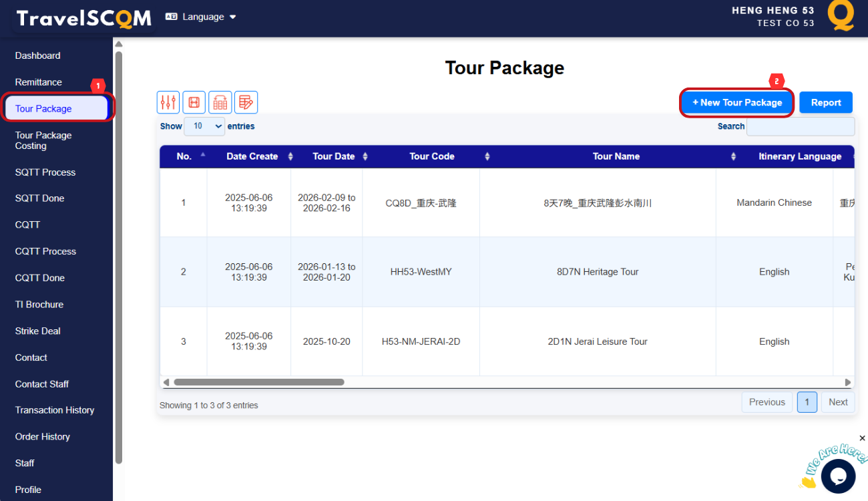Screen dimensions: 868x501
Task: Click the TravelSCQM logo
Action: (x=84, y=18)
